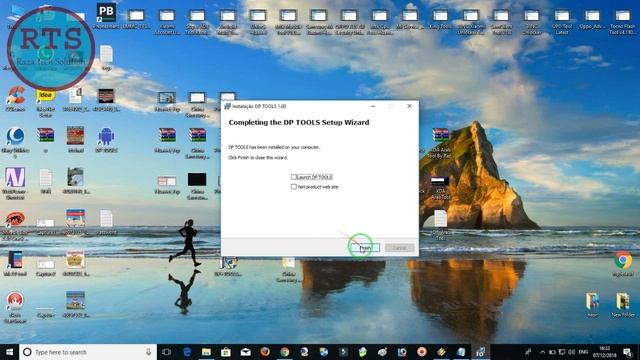
Task: Enable the Launch DP TOOLS checkbox
Action: [293, 177]
